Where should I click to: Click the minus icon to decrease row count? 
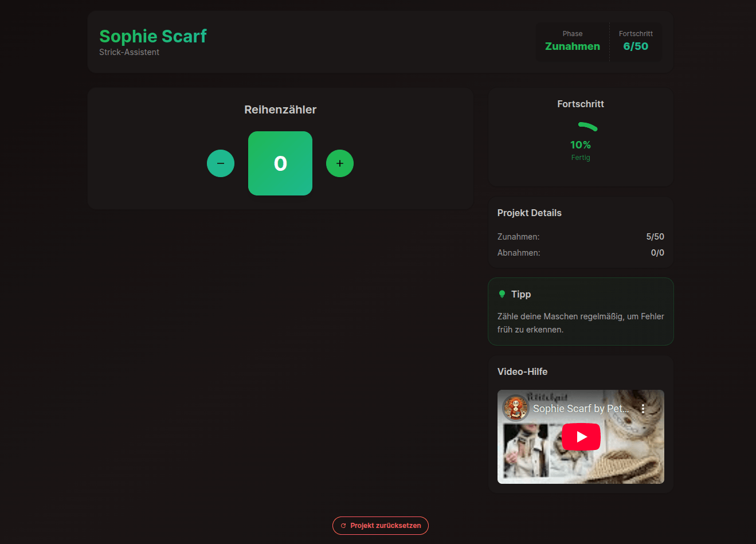click(x=221, y=163)
